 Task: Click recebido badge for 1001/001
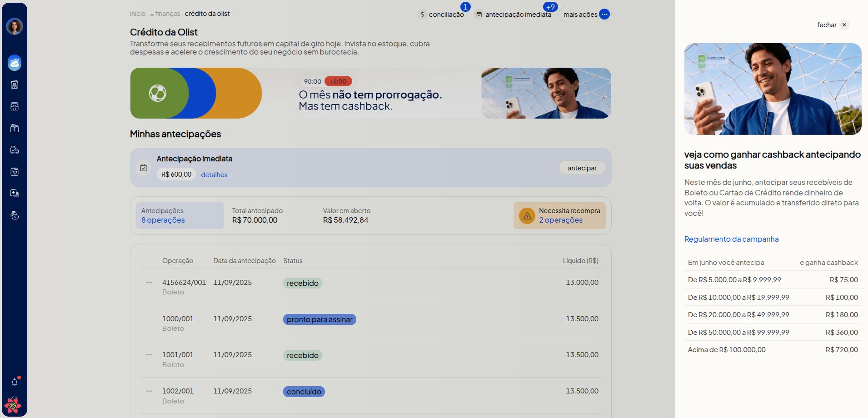click(303, 355)
